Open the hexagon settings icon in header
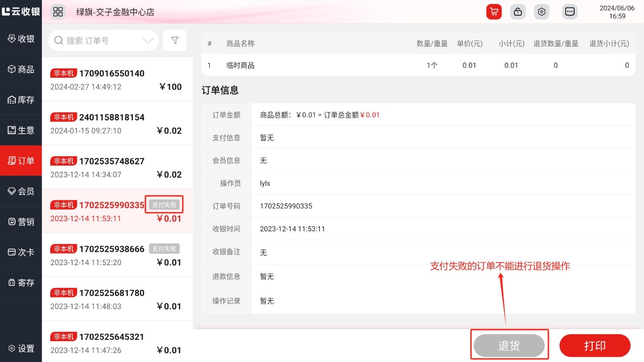 point(541,12)
